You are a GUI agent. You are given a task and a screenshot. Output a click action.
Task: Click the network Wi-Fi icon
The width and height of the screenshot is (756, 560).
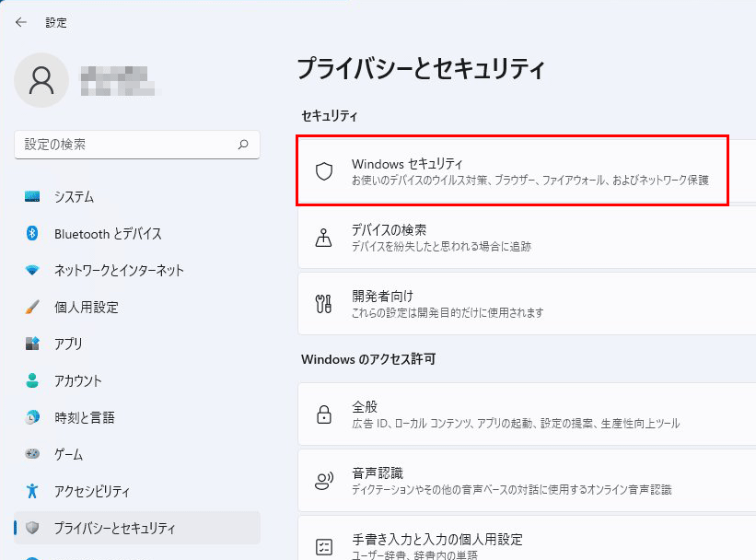click(x=32, y=270)
